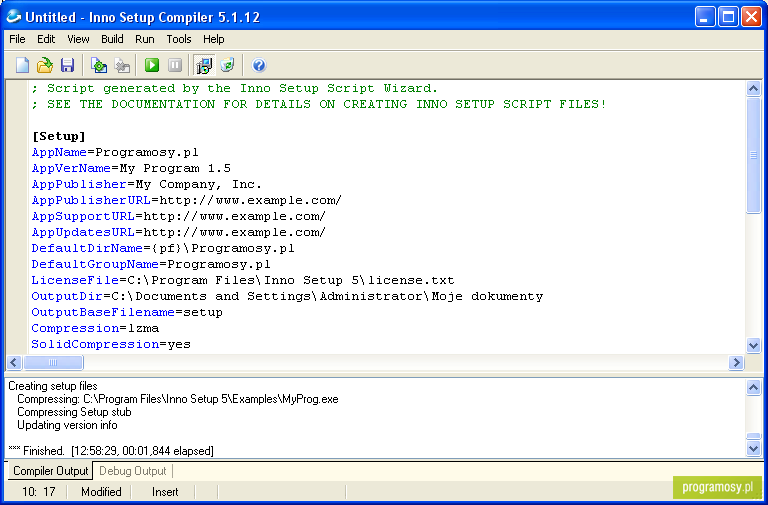Click editor horizontal scrollbar left arrow
The image size is (768, 505).
pos(14,362)
